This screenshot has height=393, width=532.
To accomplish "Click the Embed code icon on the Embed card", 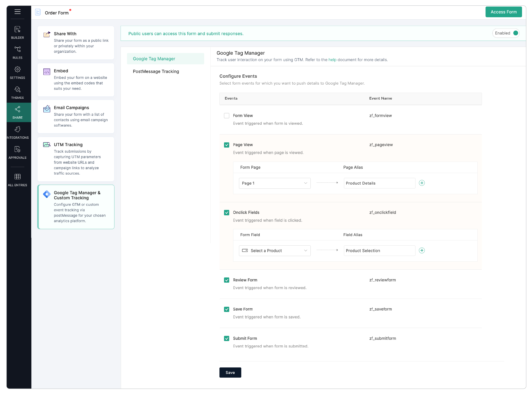I will coord(47,72).
